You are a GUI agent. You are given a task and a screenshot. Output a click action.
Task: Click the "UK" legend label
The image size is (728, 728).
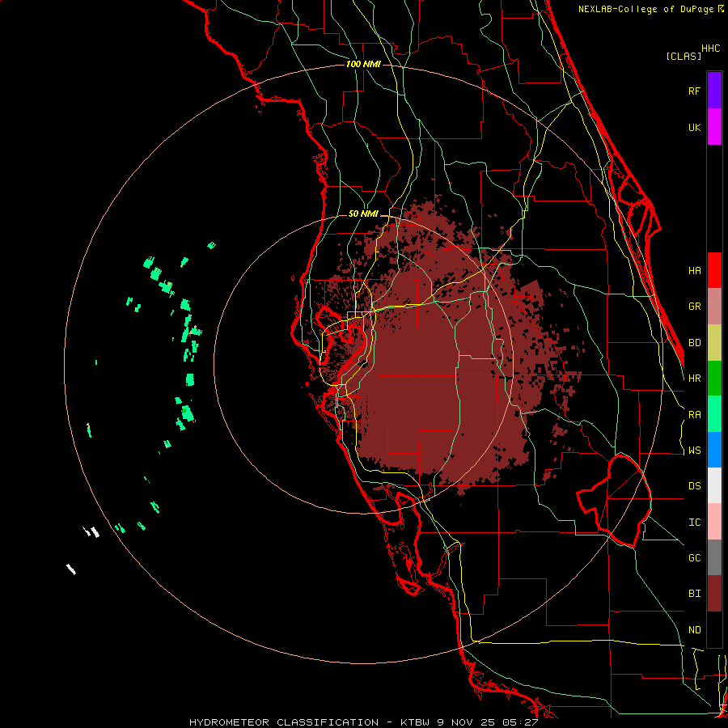[694, 127]
